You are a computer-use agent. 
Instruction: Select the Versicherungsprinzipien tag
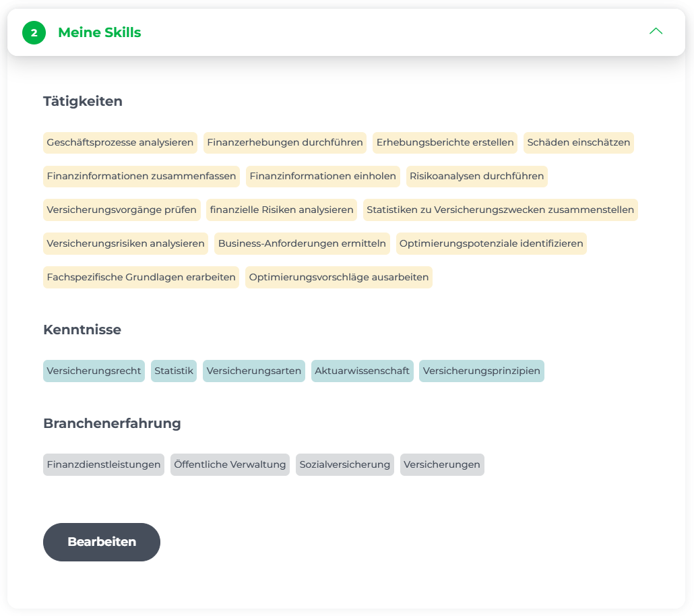tap(481, 371)
